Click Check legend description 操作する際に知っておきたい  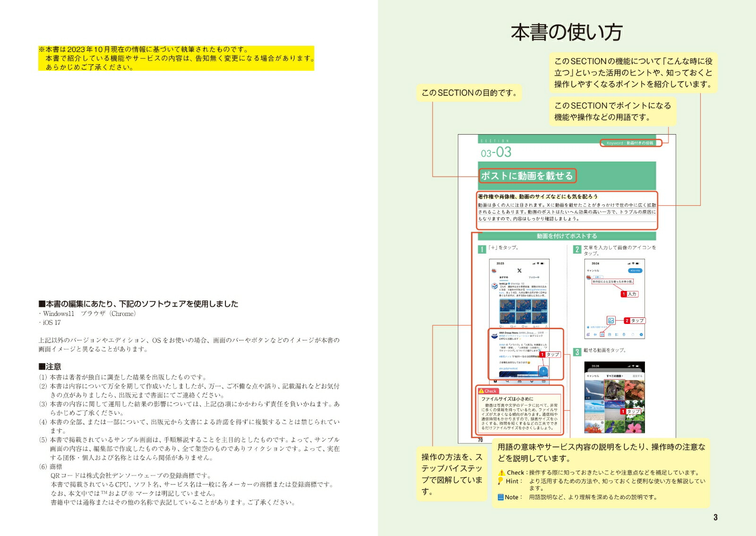pos(614,473)
